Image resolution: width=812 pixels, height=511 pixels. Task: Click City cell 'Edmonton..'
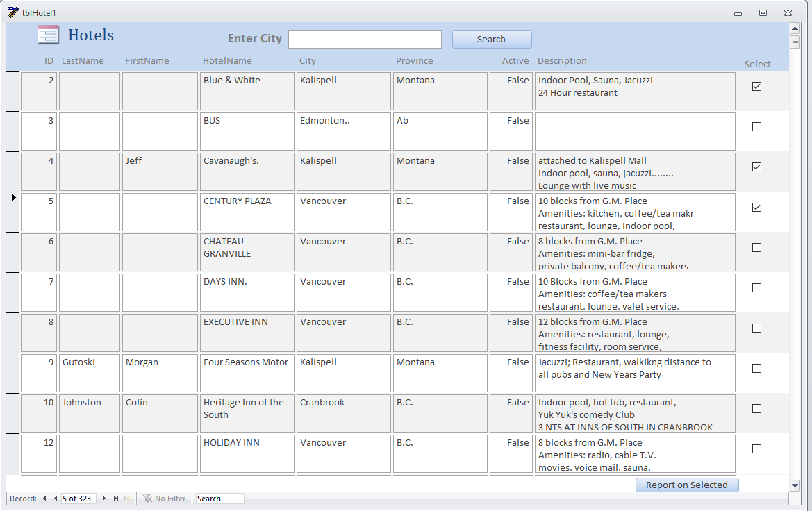click(x=343, y=131)
